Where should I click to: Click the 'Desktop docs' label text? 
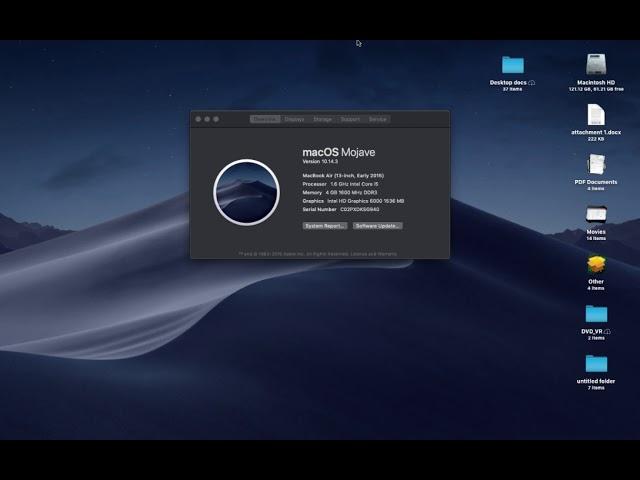point(508,82)
